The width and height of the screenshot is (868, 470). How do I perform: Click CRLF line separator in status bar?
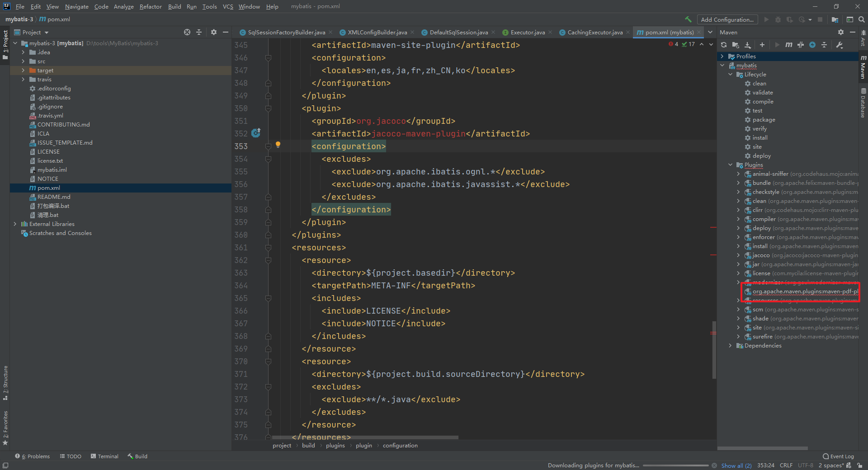click(x=786, y=465)
